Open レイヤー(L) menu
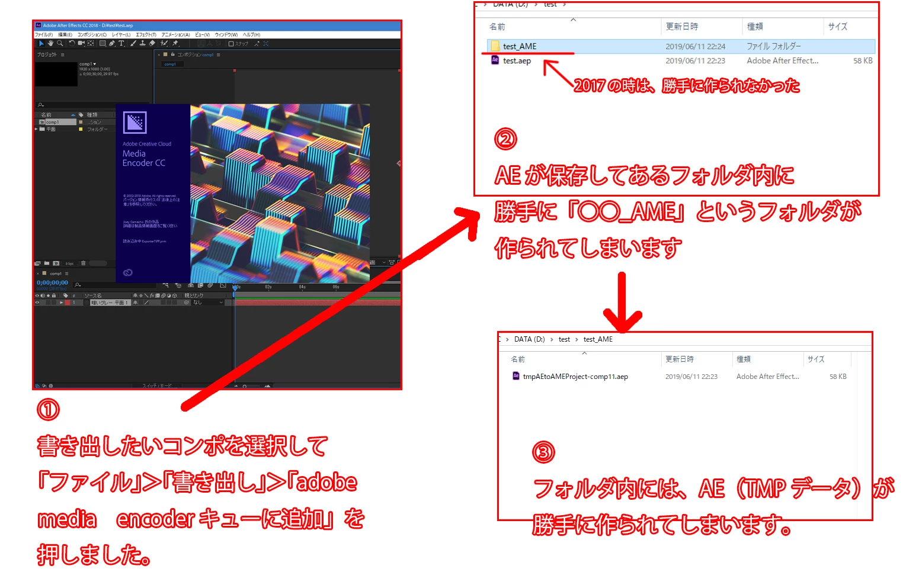The width and height of the screenshot is (903, 588). 121,34
